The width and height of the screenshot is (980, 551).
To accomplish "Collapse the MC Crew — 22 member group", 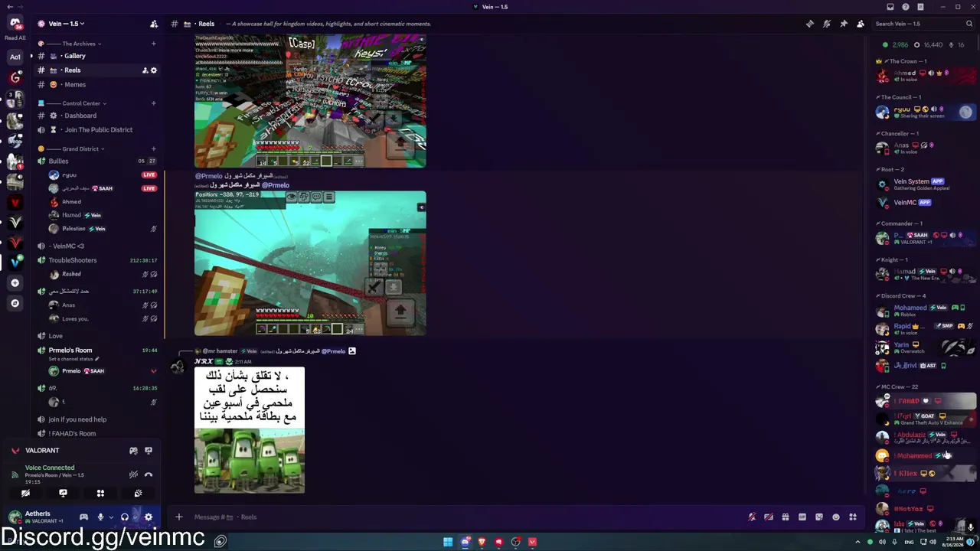I will tap(898, 387).
